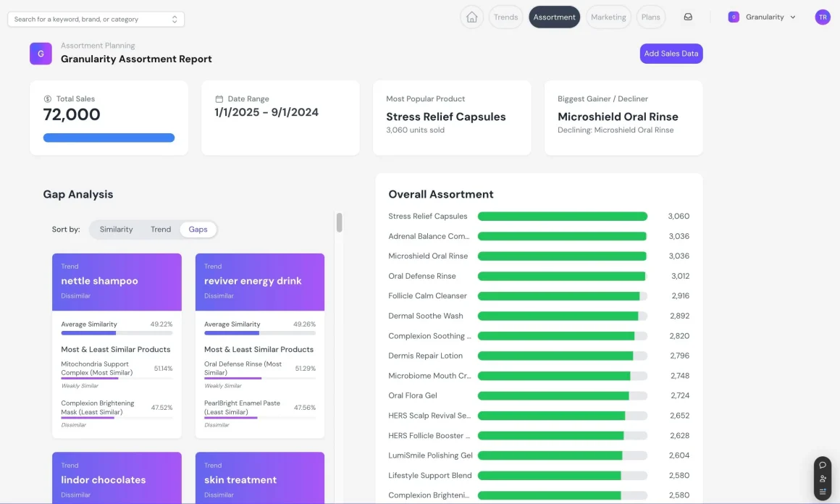Viewport: 840px width, 504px height.
Task: Click the Add Sales Data button
Action: click(x=671, y=54)
